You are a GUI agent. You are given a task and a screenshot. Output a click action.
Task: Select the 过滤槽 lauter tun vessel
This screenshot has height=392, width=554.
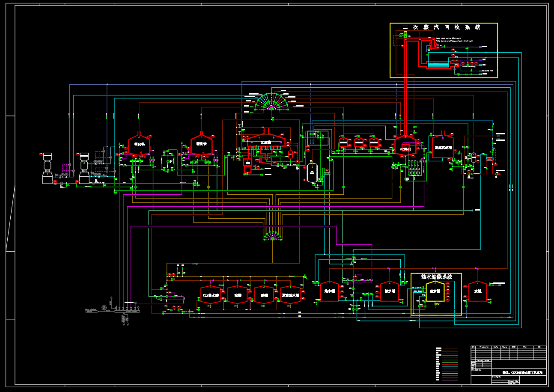(265, 143)
